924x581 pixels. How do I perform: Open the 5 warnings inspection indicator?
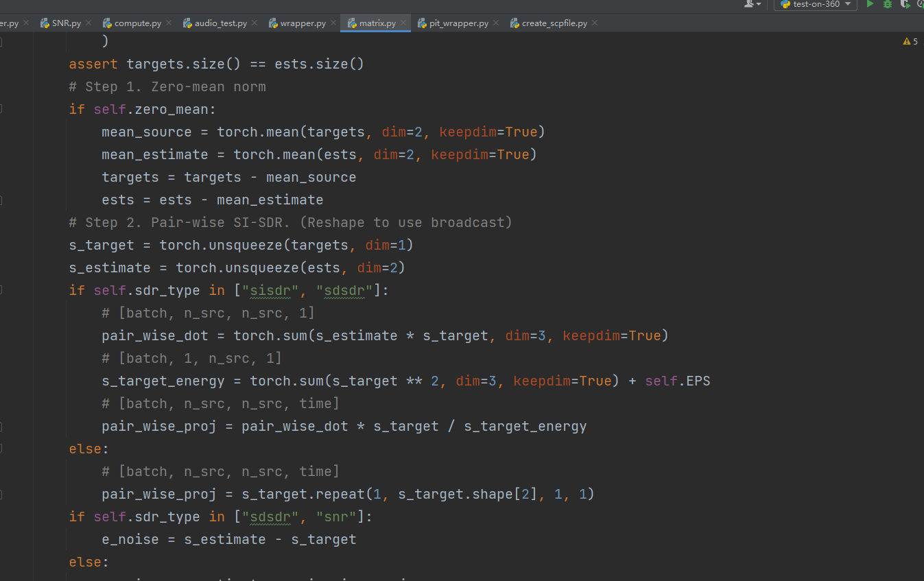pos(910,41)
